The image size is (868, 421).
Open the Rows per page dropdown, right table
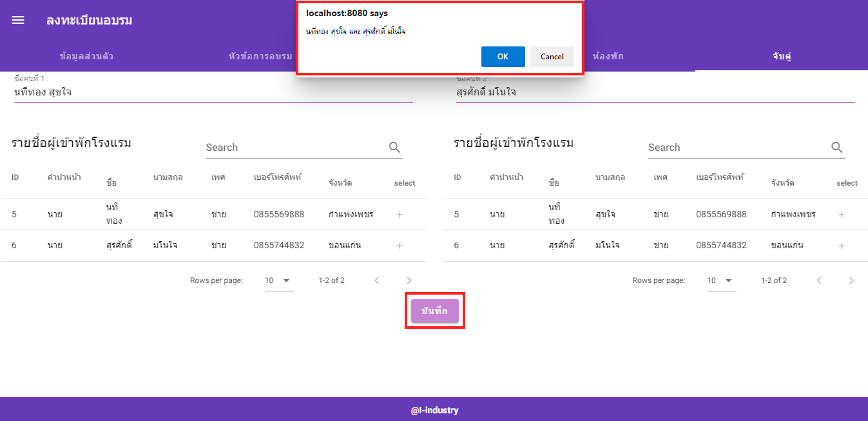point(721,280)
